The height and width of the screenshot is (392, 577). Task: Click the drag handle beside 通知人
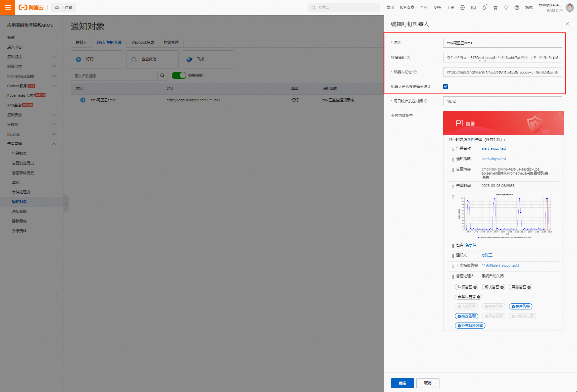453,256
